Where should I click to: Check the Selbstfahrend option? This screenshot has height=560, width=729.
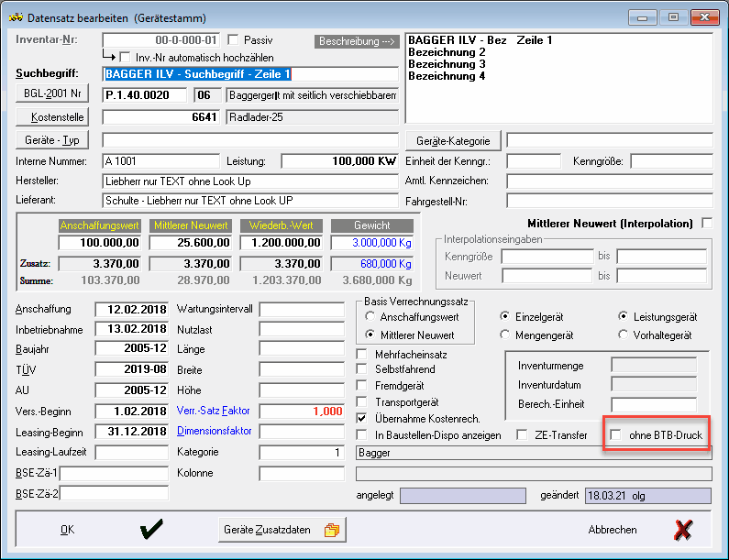pos(362,369)
